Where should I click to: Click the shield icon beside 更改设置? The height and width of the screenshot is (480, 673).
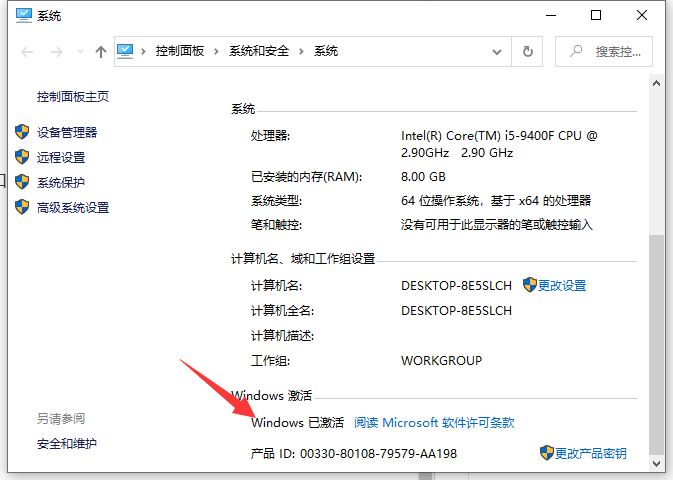point(530,285)
